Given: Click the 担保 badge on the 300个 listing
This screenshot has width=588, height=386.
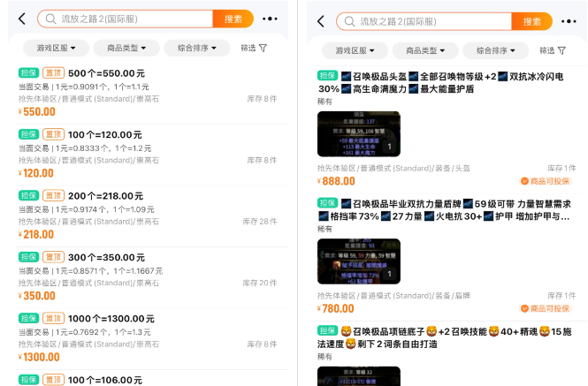Looking at the screenshot, I should [28, 257].
